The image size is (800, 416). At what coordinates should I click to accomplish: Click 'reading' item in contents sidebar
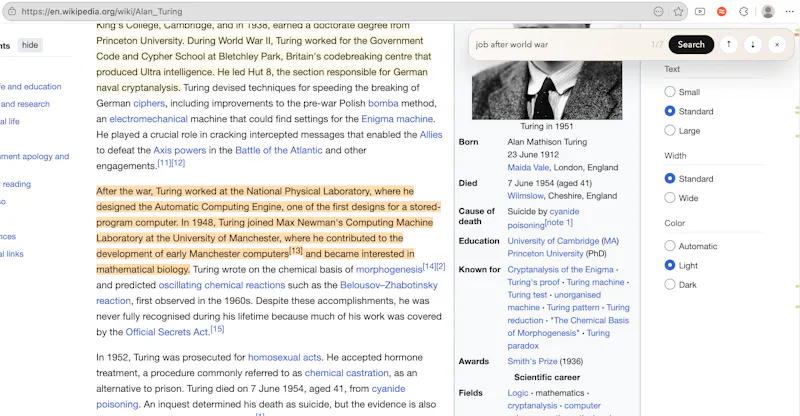[x=16, y=184]
